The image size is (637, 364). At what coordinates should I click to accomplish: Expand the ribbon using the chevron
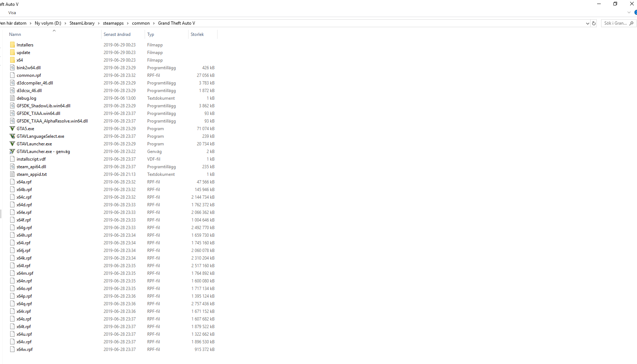pyautogui.click(x=629, y=13)
